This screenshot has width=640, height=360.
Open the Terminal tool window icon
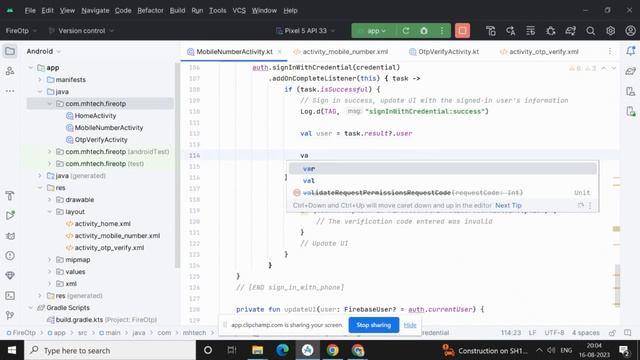tap(10, 296)
